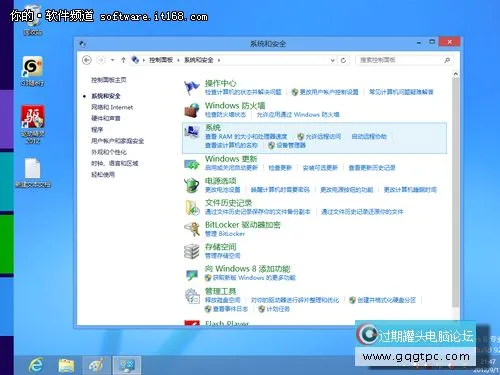Image resolution: width=500 pixels, height=375 pixels.
Task: Open the Flash Player icon
Action: (x=192, y=323)
